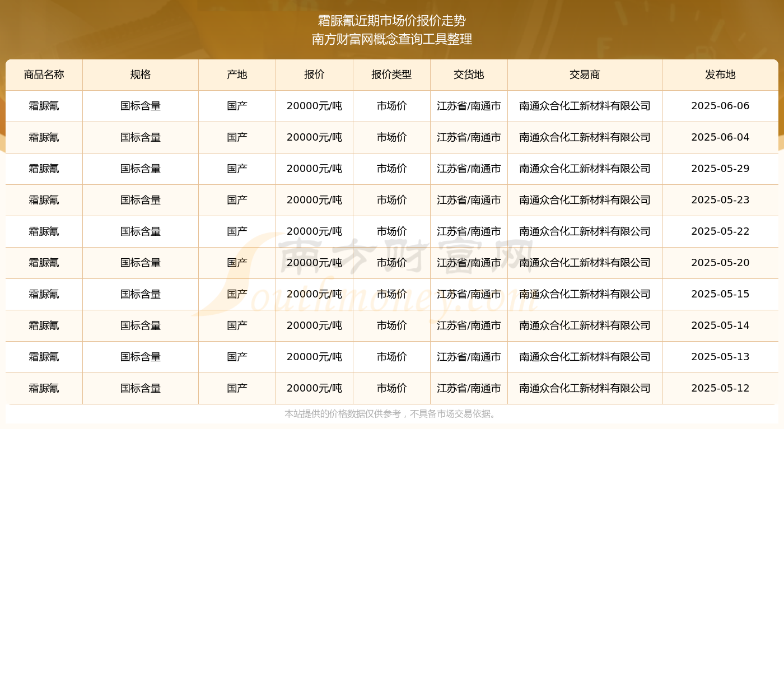The width and height of the screenshot is (784, 675).
Task: Click the 产地 column header
Action: (237, 75)
